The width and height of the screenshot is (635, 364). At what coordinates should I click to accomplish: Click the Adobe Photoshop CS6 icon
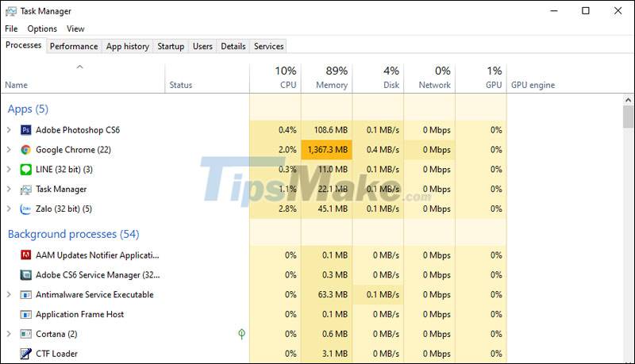click(26, 130)
